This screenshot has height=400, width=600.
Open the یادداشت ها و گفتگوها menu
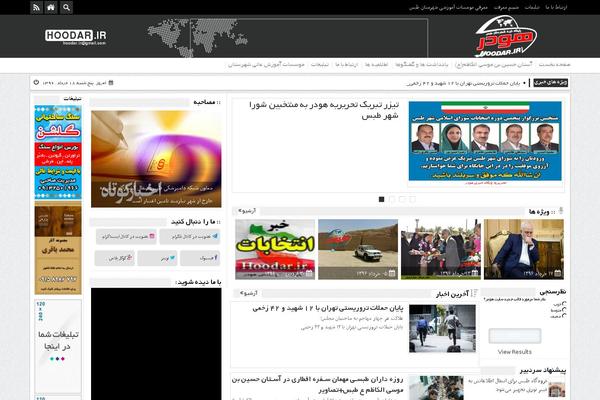(x=421, y=64)
